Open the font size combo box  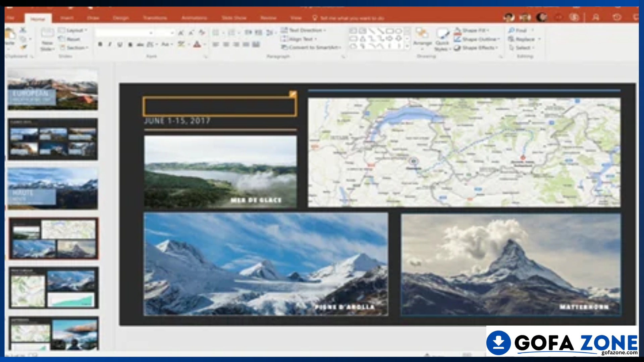[x=165, y=33]
